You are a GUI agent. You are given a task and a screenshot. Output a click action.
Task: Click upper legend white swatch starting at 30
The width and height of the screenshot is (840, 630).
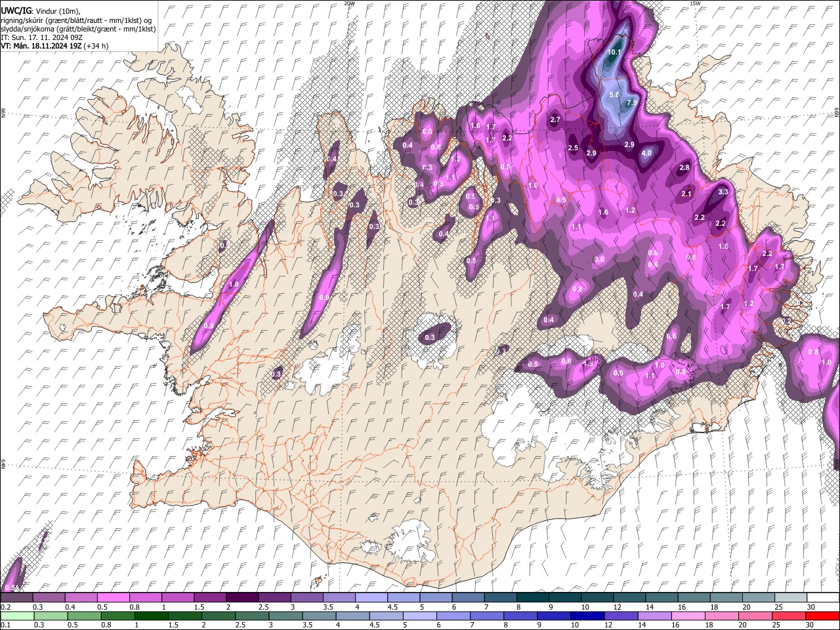tap(824, 598)
